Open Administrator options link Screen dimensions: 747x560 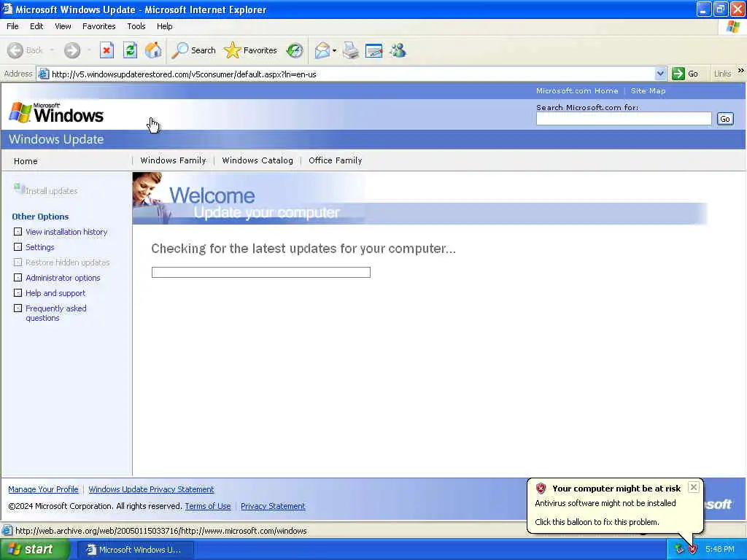63,278
